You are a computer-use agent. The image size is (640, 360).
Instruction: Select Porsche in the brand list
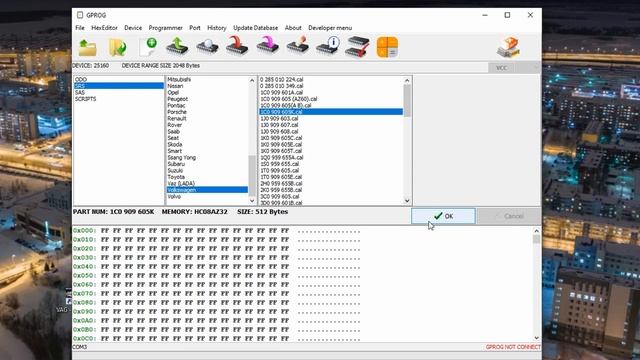[x=207, y=112]
